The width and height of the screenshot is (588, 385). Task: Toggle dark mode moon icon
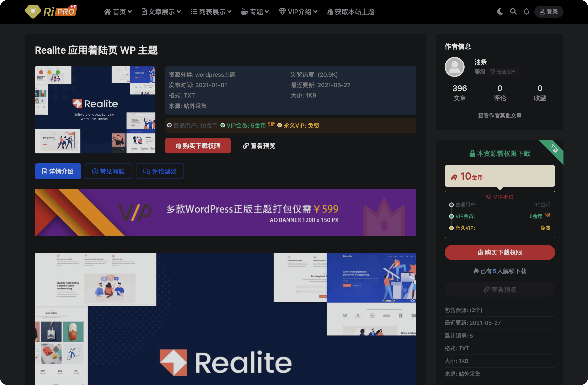(x=500, y=12)
